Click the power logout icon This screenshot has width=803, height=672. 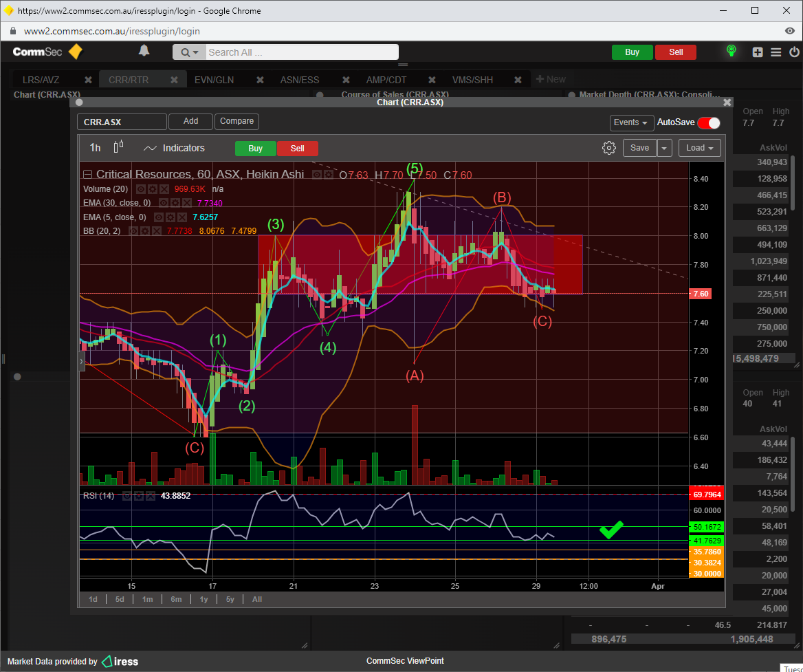coord(794,52)
